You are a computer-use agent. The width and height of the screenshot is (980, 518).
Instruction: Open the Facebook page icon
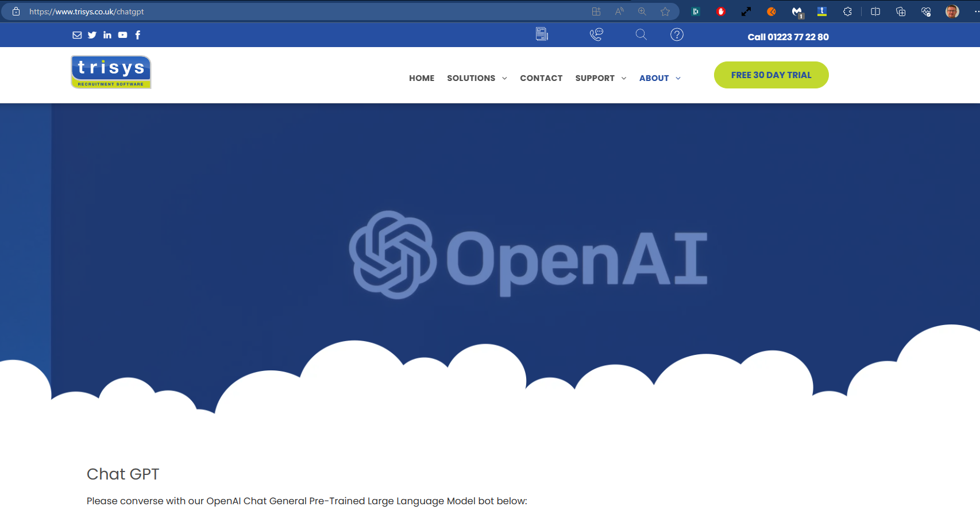tap(138, 35)
